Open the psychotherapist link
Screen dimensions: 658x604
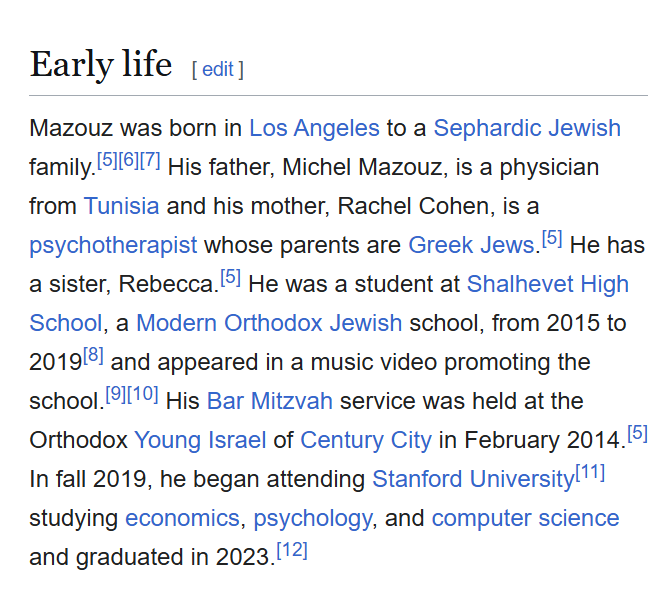[x=113, y=245]
